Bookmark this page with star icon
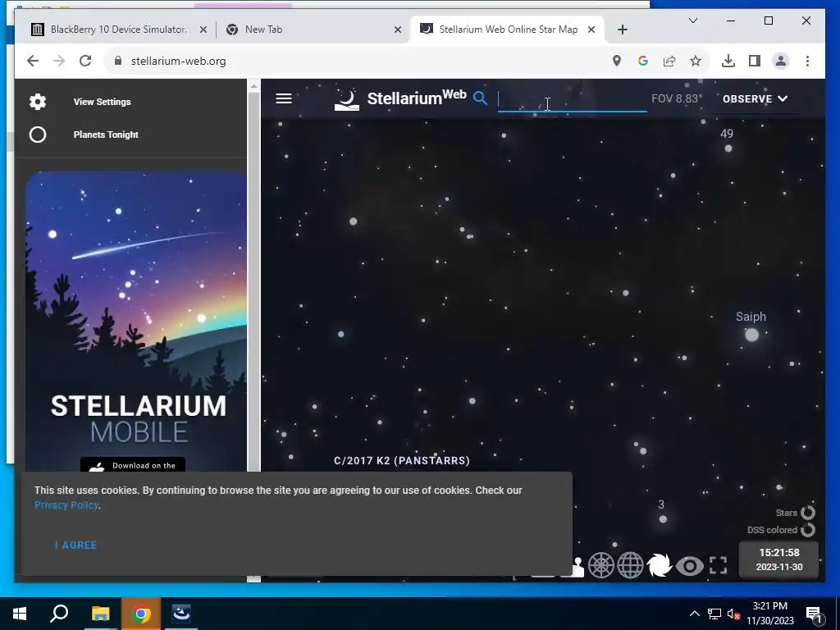 [x=696, y=61]
